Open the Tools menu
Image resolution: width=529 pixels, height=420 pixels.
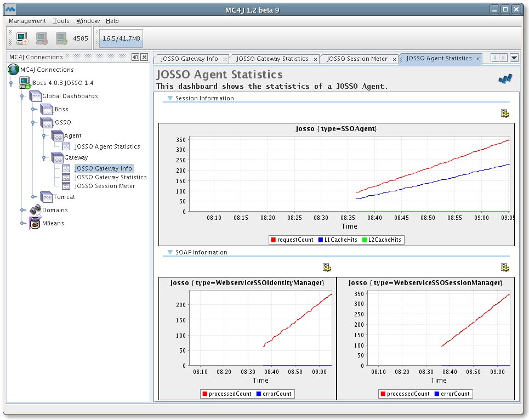(61, 21)
